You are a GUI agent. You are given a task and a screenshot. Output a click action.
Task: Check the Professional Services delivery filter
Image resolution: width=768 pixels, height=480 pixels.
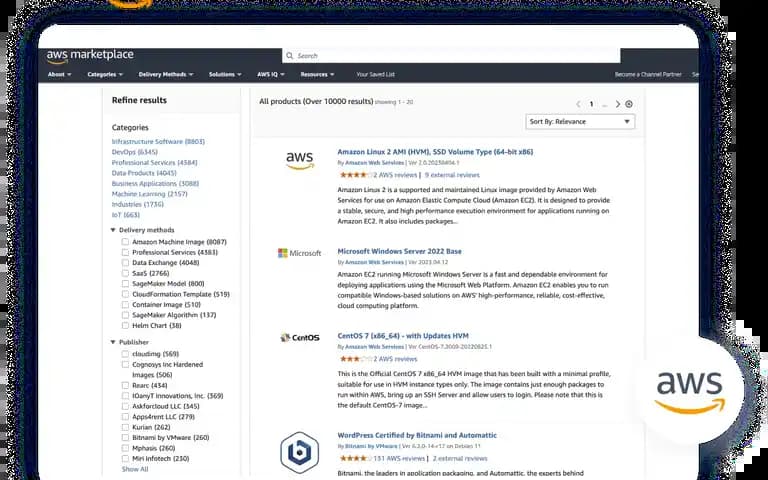[125, 252]
